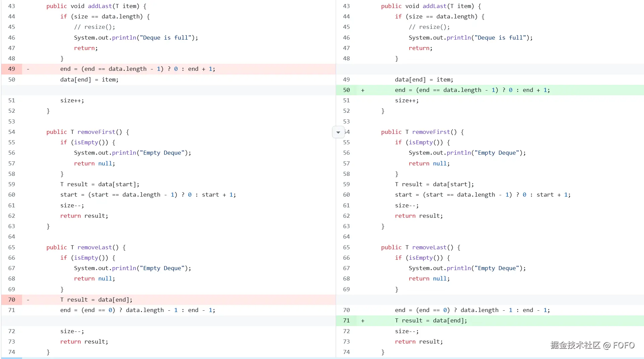The image size is (644, 359).
Task: Click the "Deque is full" string in the right pane
Action: [x=500, y=38]
